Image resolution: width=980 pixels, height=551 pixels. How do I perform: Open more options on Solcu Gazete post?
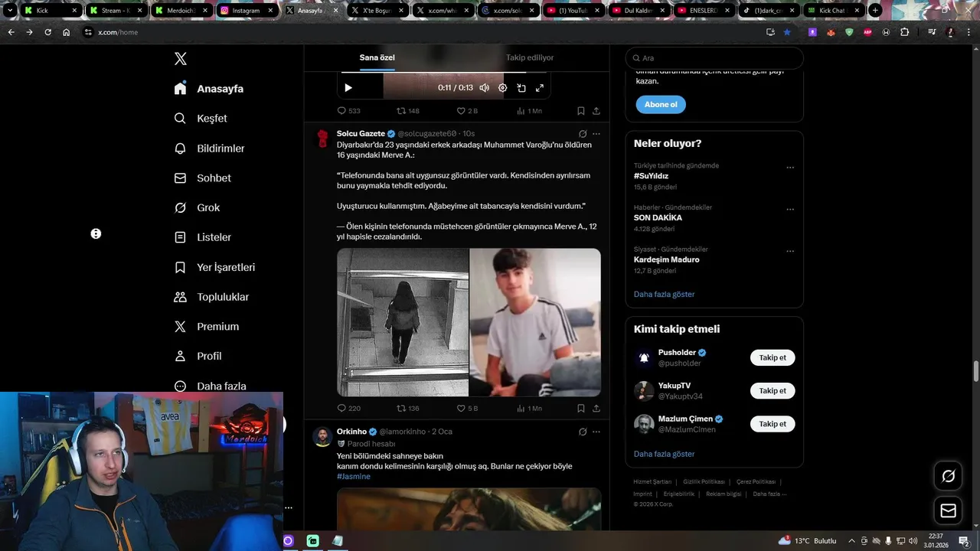596,134
